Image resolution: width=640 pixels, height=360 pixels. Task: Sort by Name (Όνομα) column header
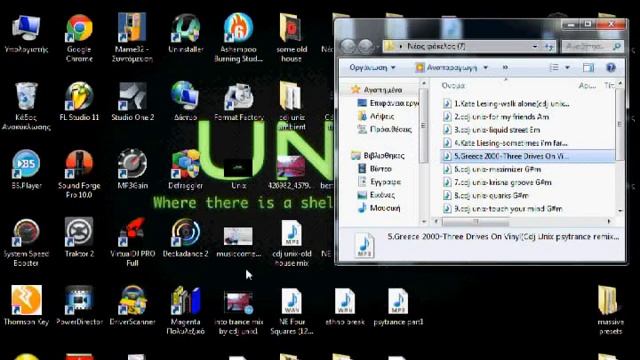453,86
